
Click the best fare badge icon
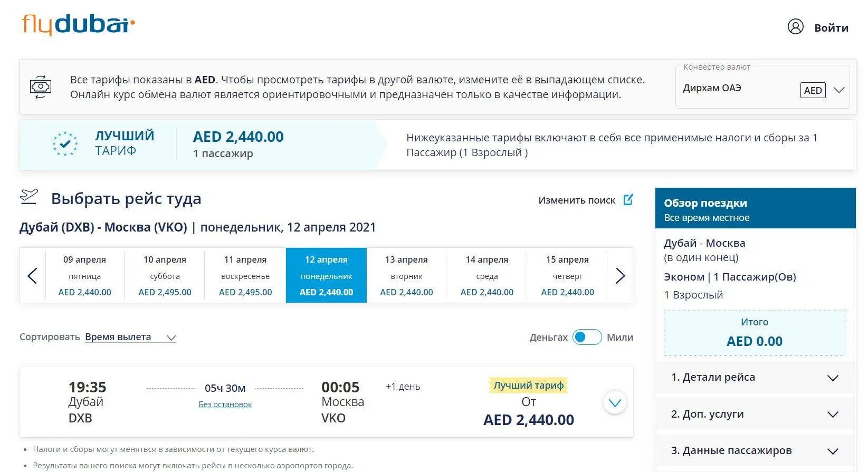coord(65,143)
